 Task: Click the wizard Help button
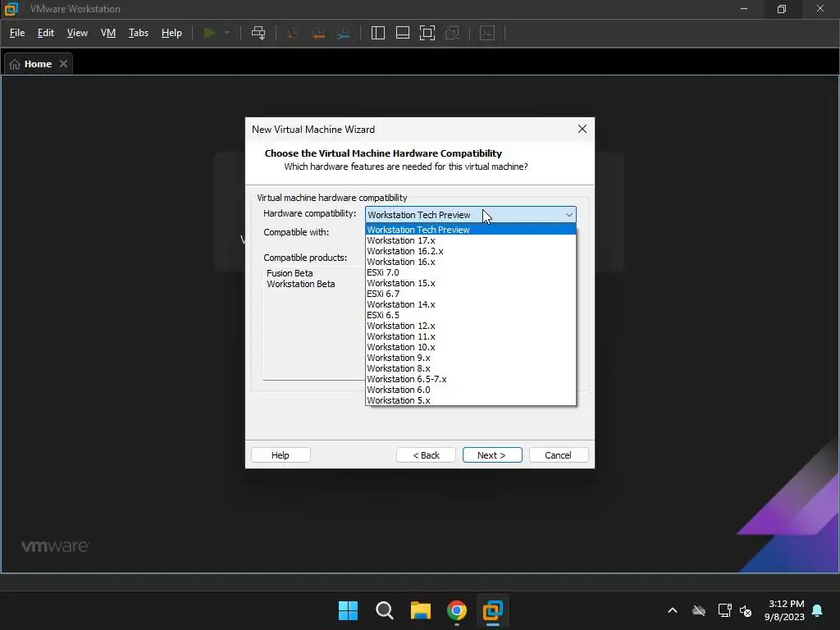[x=281, y=455]
